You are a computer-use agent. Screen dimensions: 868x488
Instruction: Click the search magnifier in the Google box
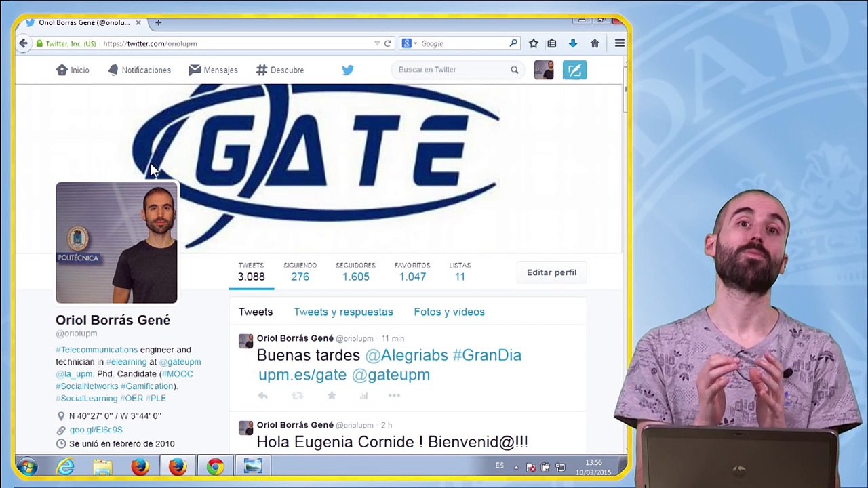(x=513, y=43)
